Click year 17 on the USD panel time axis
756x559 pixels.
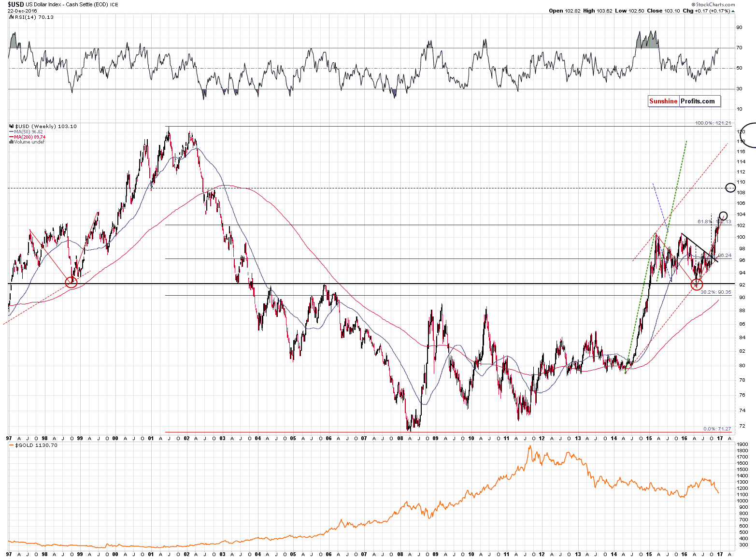tap(720, 439)
